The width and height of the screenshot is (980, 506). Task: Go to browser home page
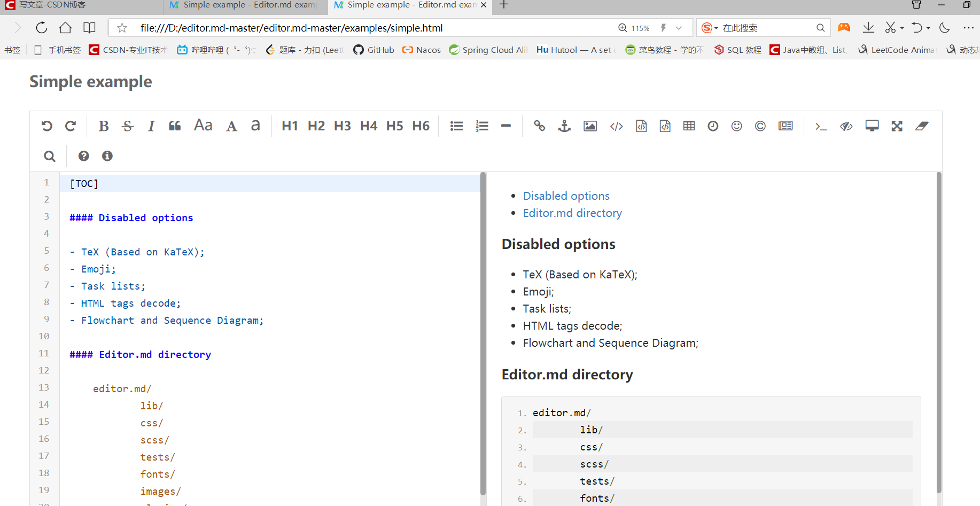point(65,28)
